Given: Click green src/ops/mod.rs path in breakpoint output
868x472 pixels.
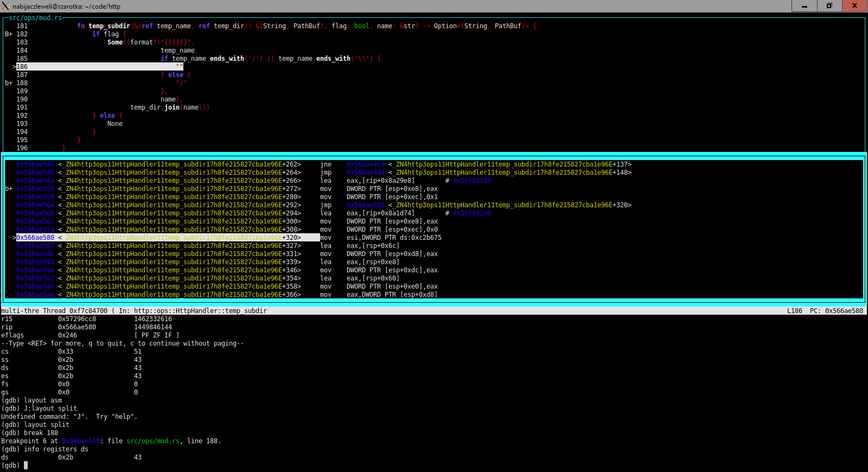Looking at the screenshot, I should click(152, 441).
